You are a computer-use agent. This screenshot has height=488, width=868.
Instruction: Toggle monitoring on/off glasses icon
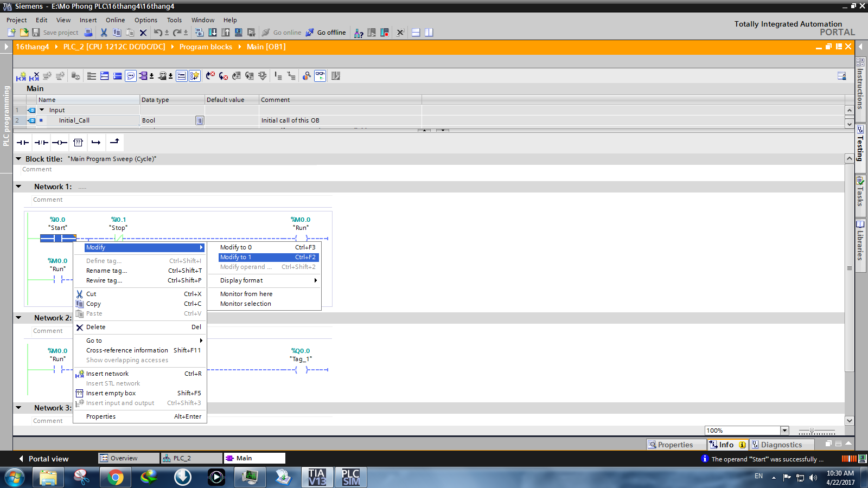point(321,76)
